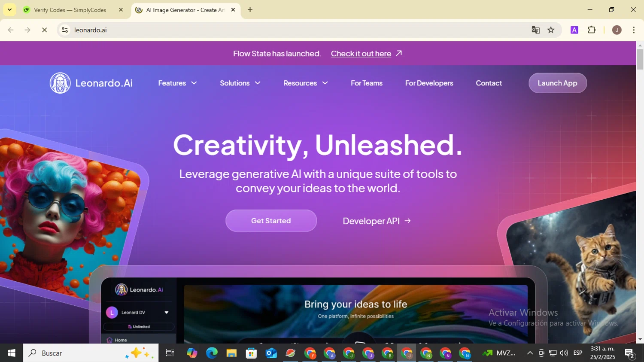Show hidden system tray icons
The image size is (644, 362).
tap(530, 353)
